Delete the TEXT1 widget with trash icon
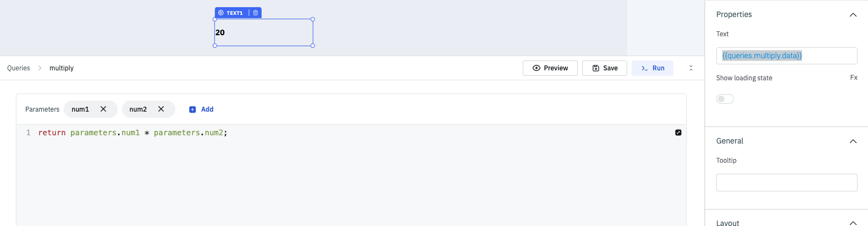The height and width of the screenshot is (226, 868). pos(256,13)
